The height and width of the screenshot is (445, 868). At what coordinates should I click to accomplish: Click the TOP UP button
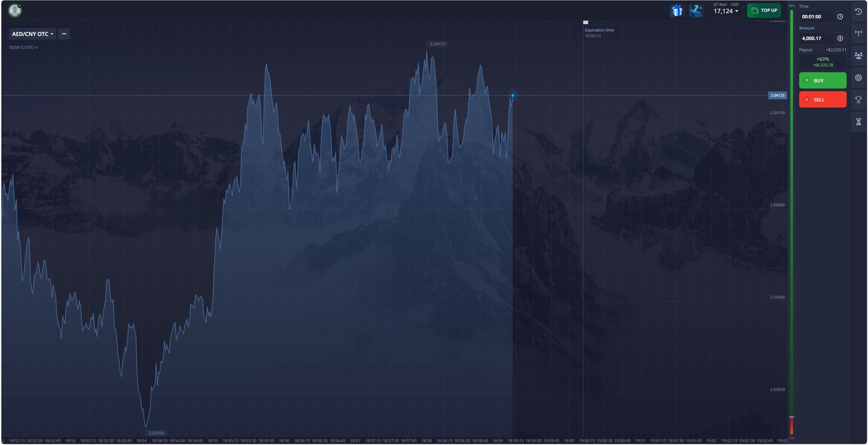point(764,11)
